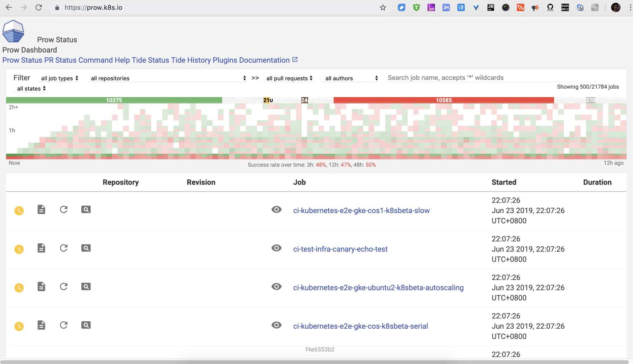The width and height of the screenshot is (633, 364).
Task: Open the inspect icon for ci-kubernetes-e2e-gke-ubuntu2-k8sbeta-autoscaling
Action: pos(86,287)
